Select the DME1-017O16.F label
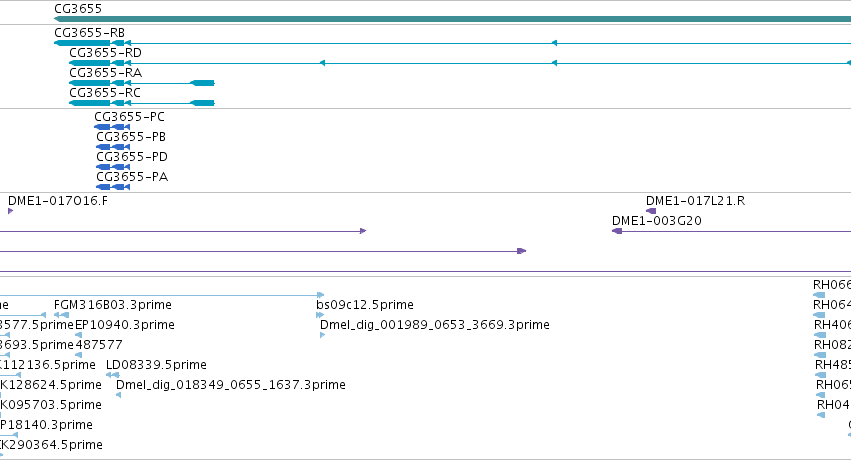Viewport: 851px width, 460px height. tap(58, 201)
